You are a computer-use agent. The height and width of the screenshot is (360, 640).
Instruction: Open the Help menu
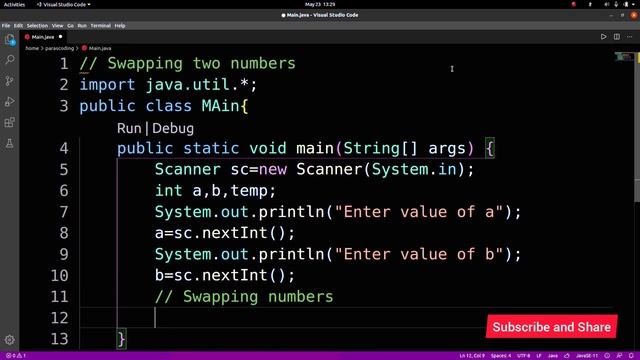[x=120, y=26]
